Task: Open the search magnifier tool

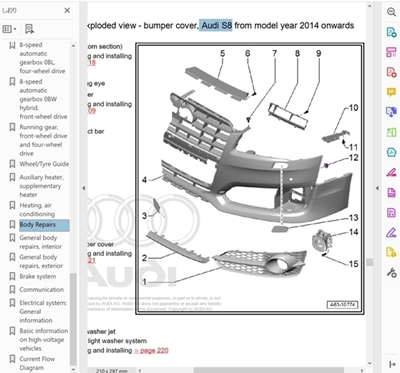Action: pyautogui.click(x=391, y=12)
